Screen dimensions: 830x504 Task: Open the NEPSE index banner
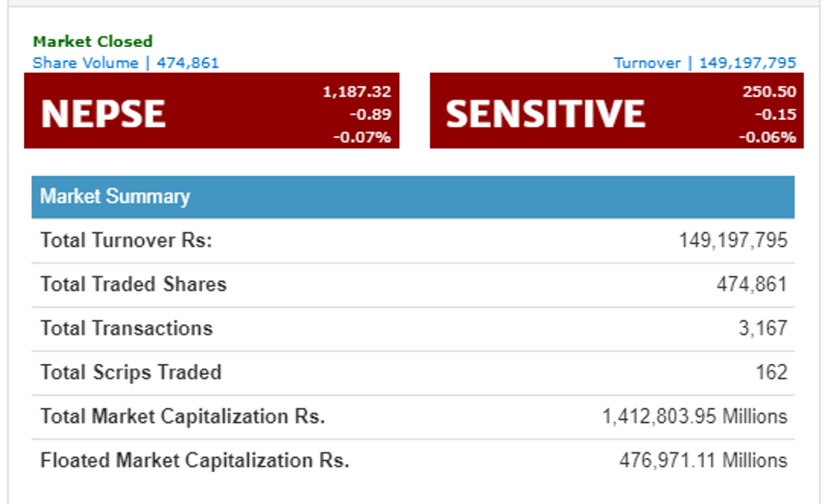click(x=212, y=111)
